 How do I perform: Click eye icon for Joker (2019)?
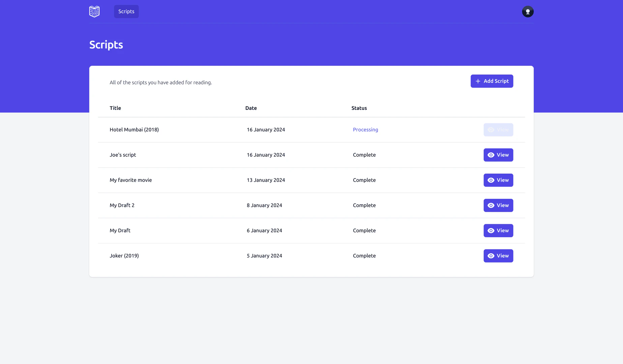click(491, 256)
